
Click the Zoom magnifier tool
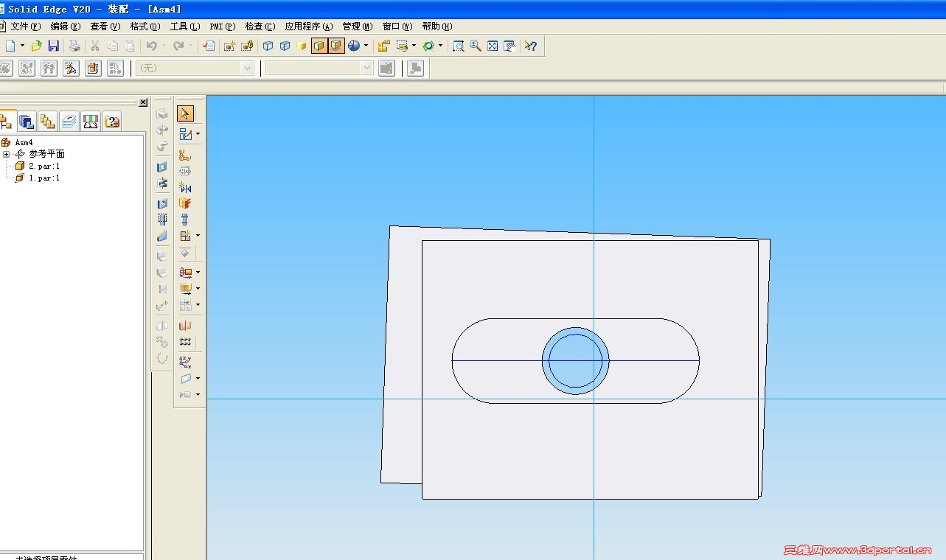(476, 46)
